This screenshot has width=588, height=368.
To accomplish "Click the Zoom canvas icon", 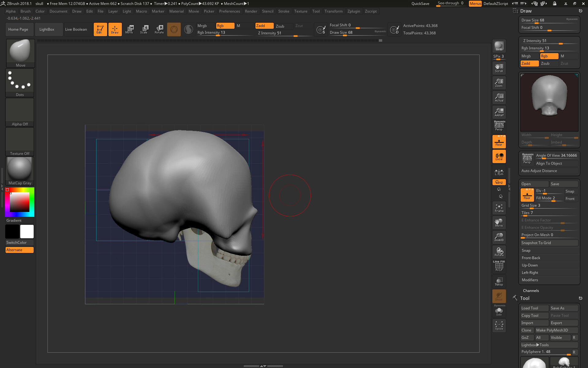I will click(x=499, y=83).
